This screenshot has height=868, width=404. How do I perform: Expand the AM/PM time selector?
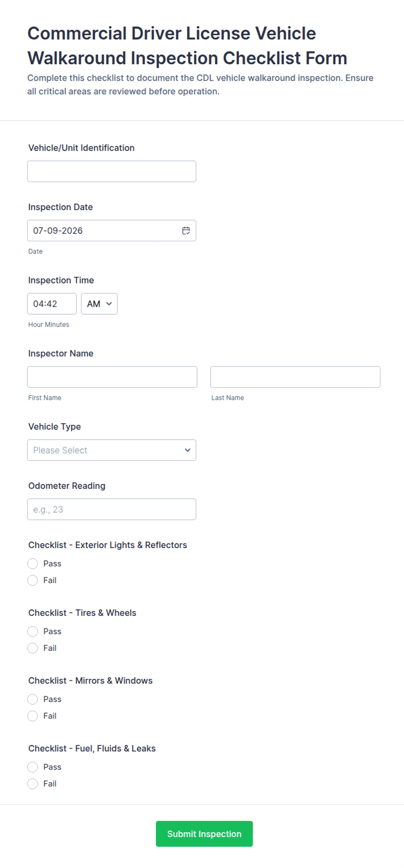coord(99,304)
